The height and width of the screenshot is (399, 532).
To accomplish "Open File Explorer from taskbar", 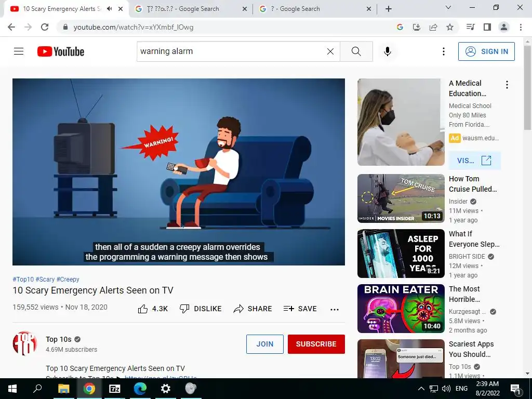I will pos(63,389).
